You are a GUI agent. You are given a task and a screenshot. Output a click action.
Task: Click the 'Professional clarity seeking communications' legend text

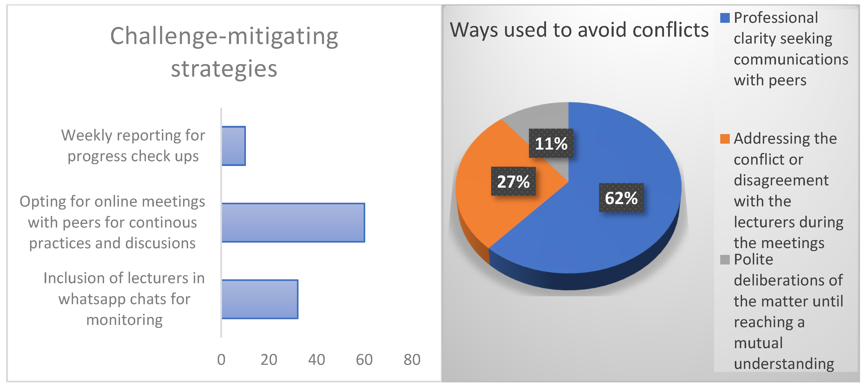point(790,49)
